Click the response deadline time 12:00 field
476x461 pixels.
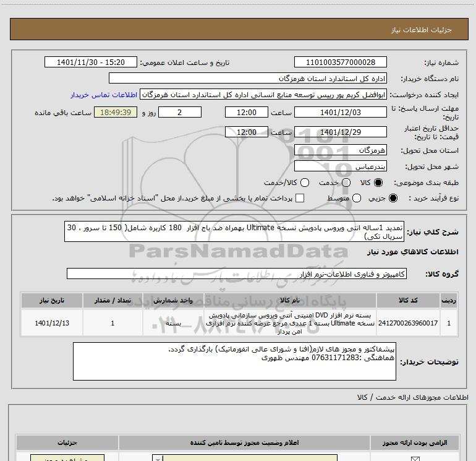coord(247,113)
